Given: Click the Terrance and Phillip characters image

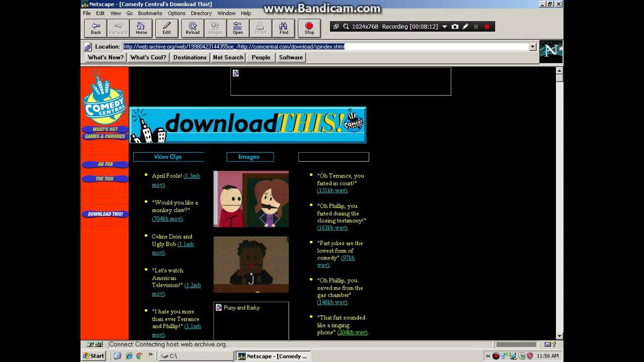Looking at the screenshot, I should pyautogui.click(x=251, y=199).
